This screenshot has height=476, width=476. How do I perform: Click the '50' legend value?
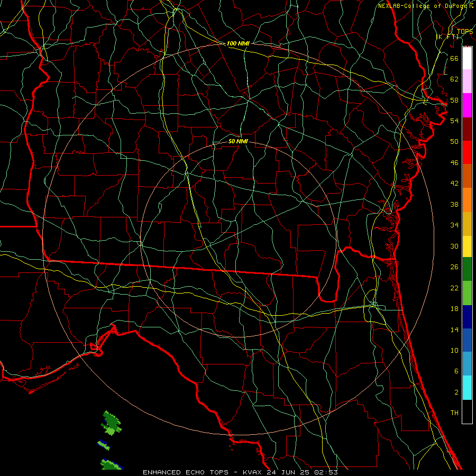point(454,142)
